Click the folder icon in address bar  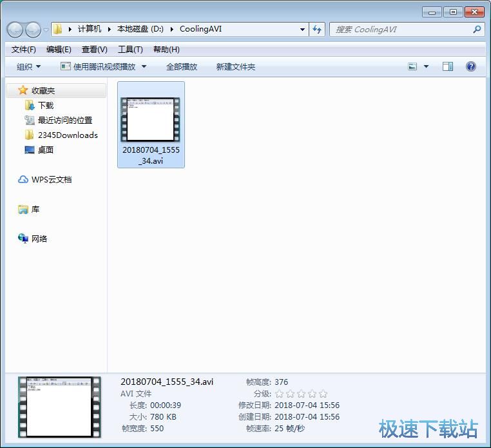(57, 30)
